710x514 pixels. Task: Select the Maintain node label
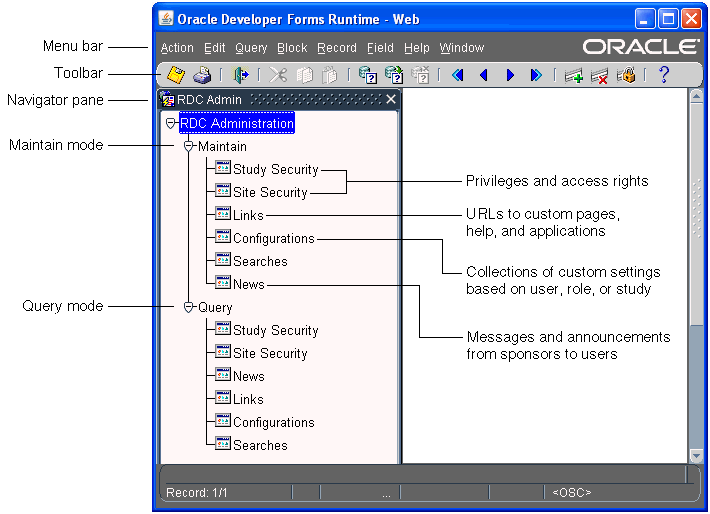222,146
